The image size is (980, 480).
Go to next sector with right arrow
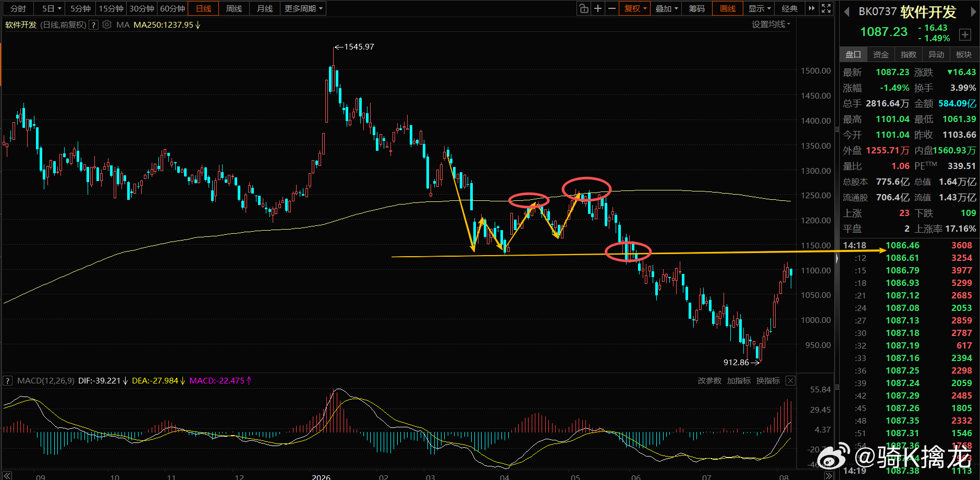click(973, 11)
